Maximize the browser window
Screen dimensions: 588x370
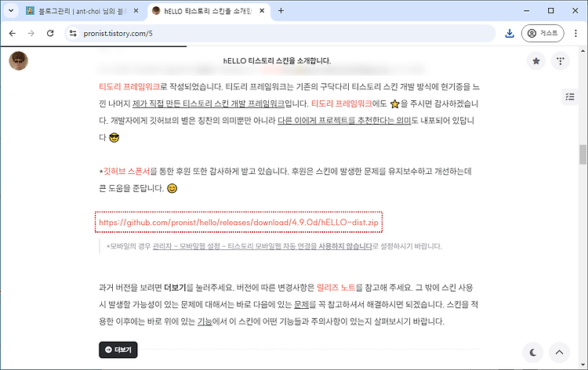(x=550, y=10)
